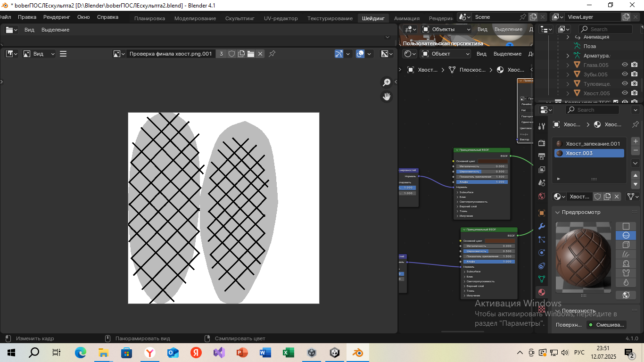
Task: Open the Объект shader type dropdown
Action: tap(446, 54)
